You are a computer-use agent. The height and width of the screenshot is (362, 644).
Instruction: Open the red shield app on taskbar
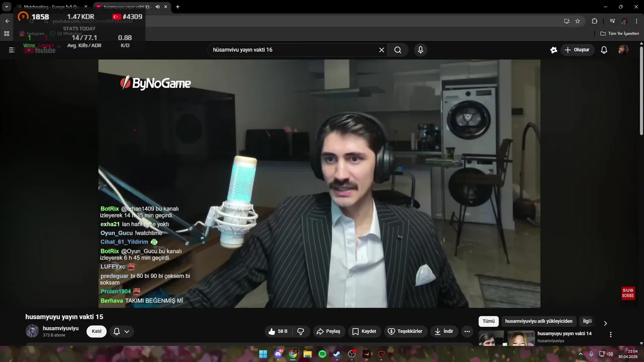tap(381, 354)
